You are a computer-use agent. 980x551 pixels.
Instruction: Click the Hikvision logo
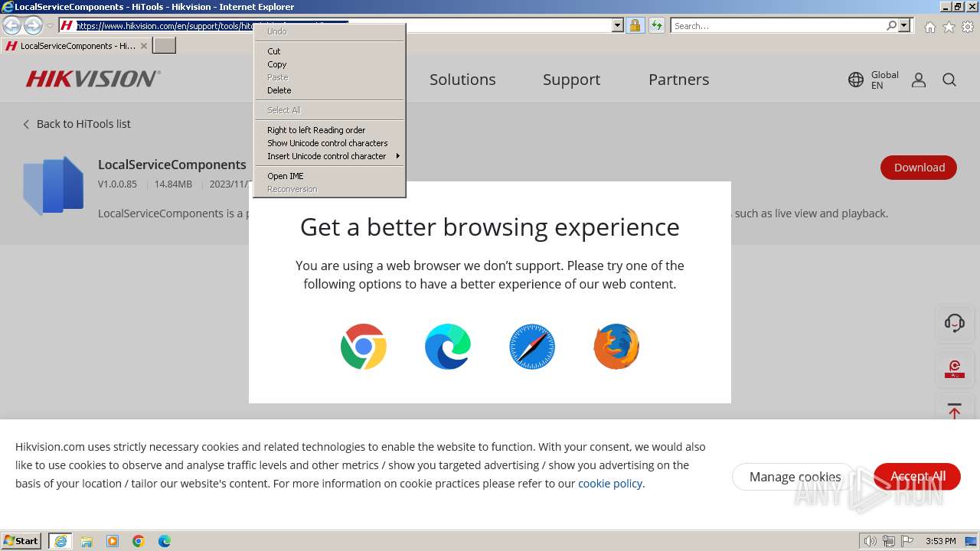93,79
